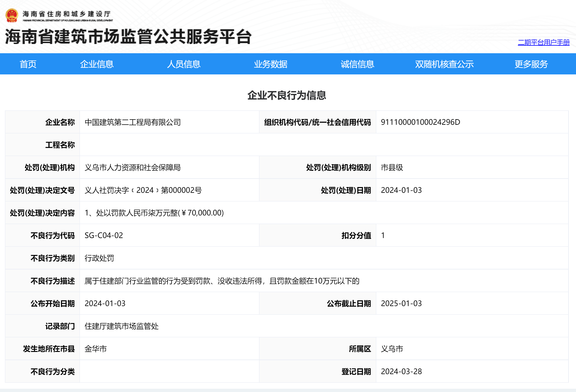The image size is (576, 392).
Task: Open the 二期平台用户手册 link
Action: [x=543, y=42]
